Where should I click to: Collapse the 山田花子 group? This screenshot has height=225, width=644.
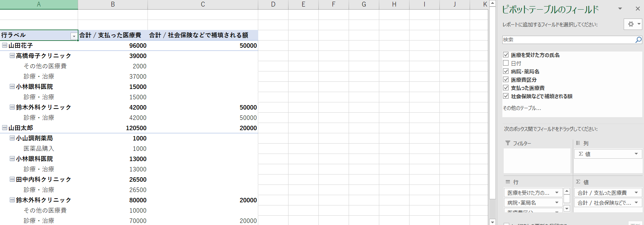pyautogui.click(x=4, y=45)
